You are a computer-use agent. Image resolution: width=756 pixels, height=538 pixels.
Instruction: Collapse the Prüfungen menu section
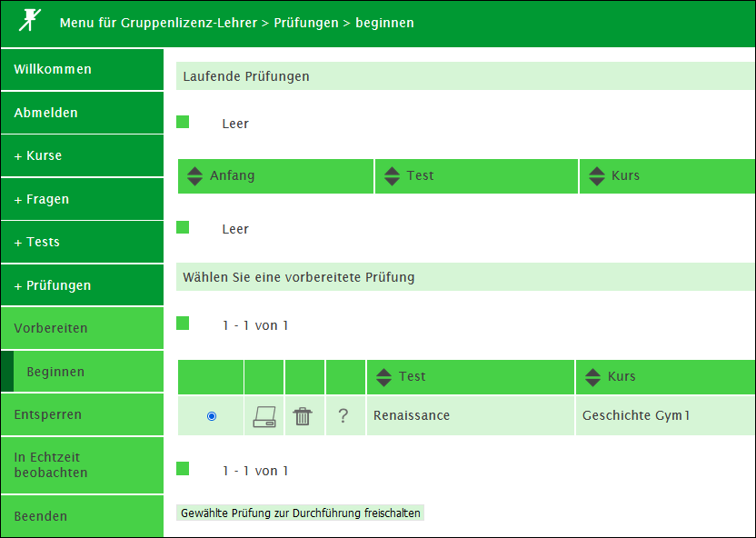(x=82, y=285)
